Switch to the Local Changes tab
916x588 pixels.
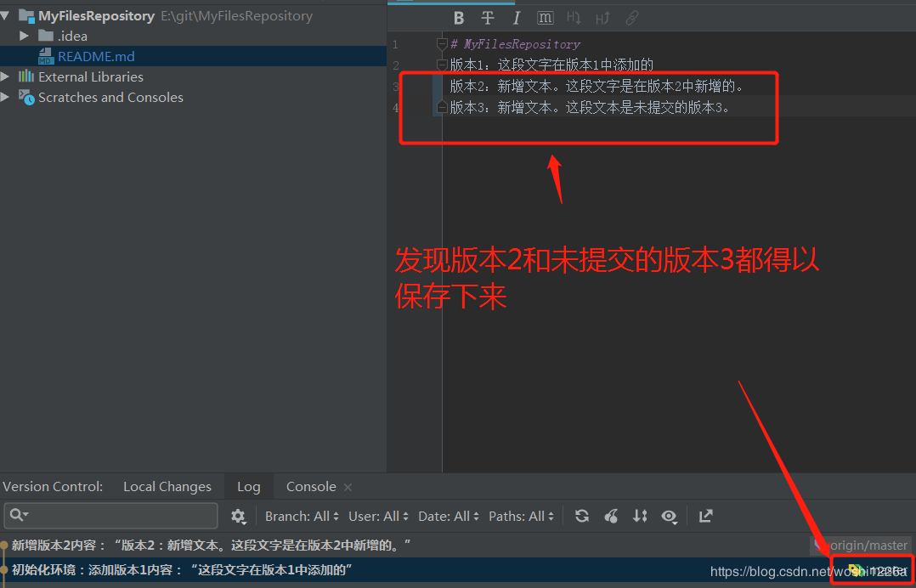[x=167, y=486]
